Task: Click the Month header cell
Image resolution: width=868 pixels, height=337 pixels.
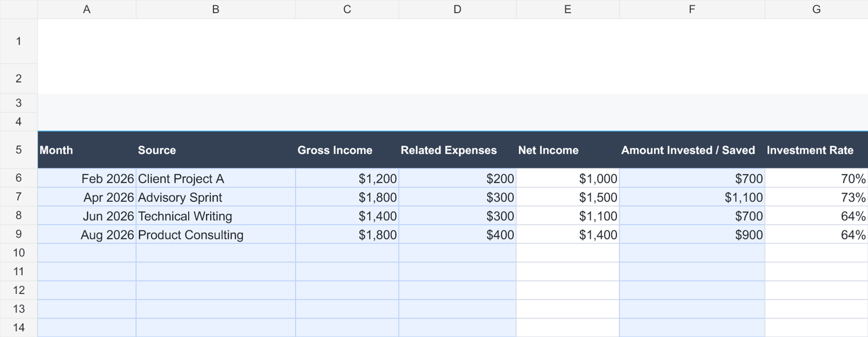Action: [87, 150]
